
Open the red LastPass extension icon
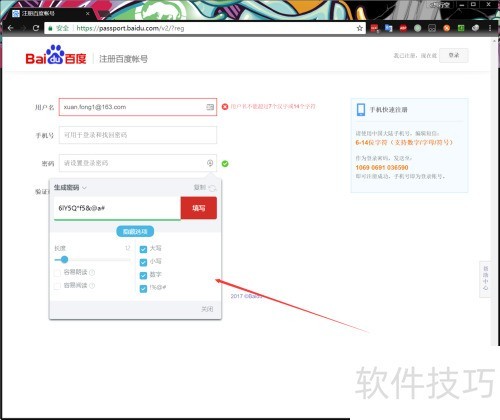point(374,28)
